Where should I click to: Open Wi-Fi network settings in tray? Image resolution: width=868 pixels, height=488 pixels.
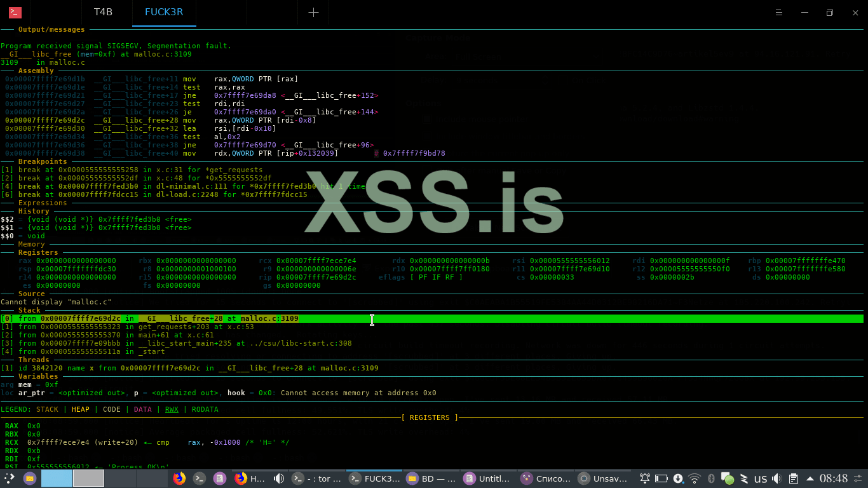[695, 478]
